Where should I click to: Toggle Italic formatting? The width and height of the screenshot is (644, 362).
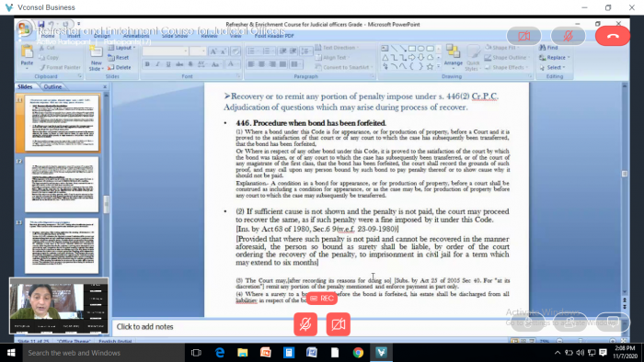[157, 64]
